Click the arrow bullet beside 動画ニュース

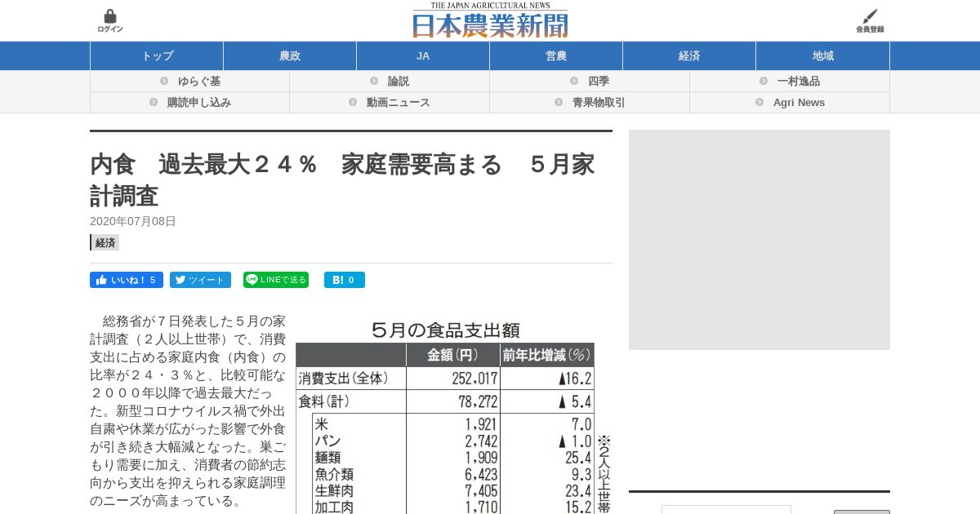coord(353,102)
